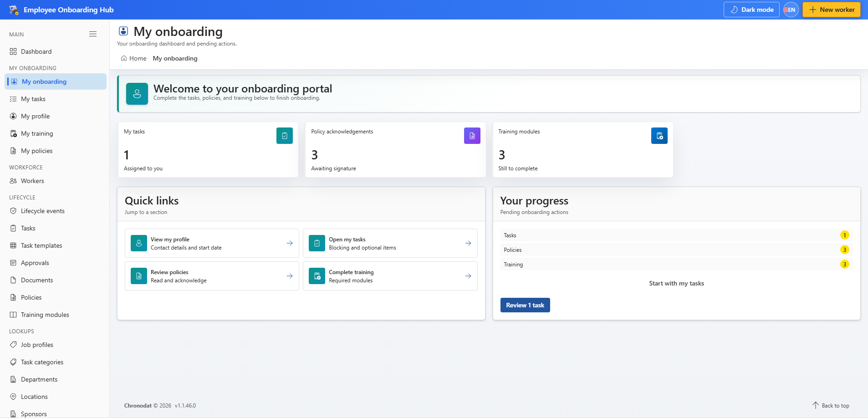Screen dimensions: 868x418
Task: Click Home breadcrumb link
Action: 134,58
